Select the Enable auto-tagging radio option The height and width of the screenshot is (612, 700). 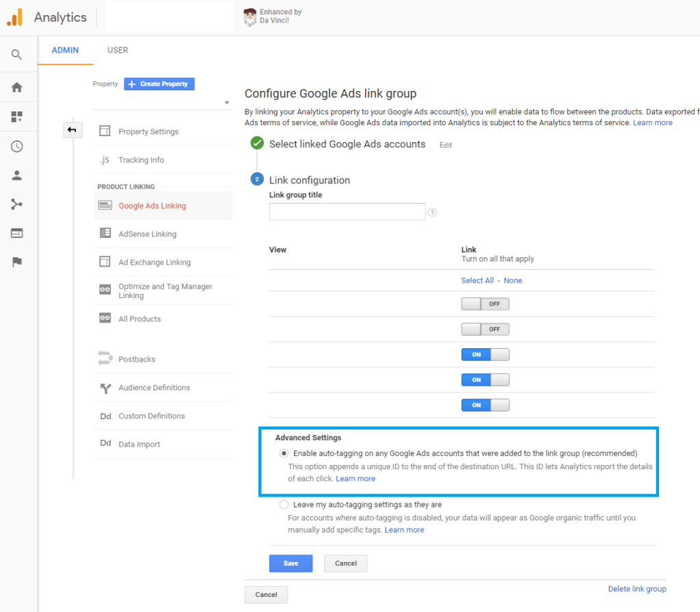pos(284,453)
